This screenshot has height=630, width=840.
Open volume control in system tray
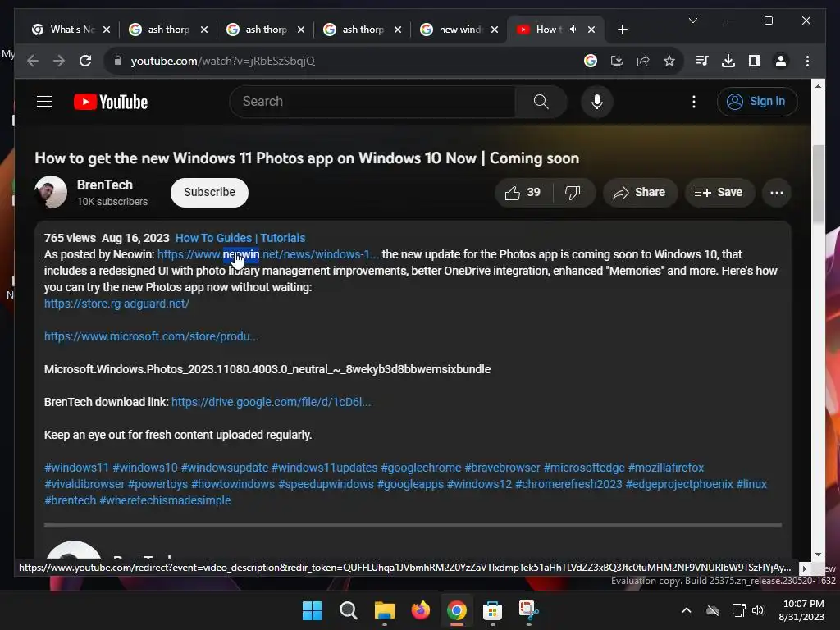click(757, 610)
